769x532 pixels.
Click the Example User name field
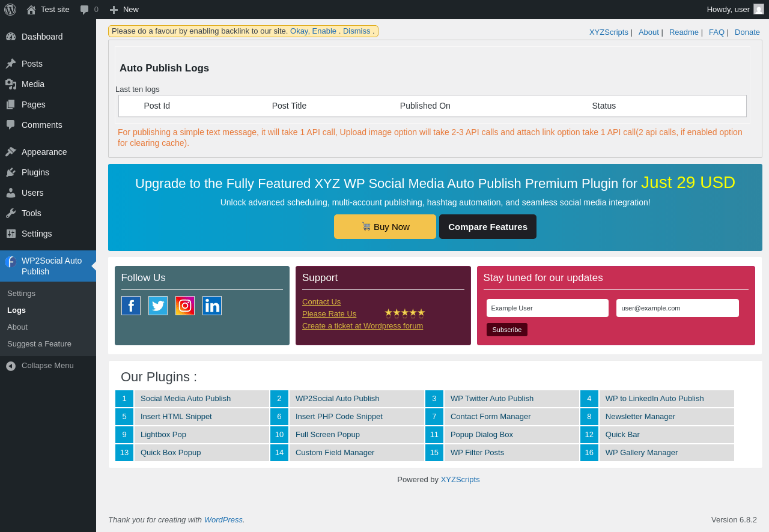tap(547, 308)
